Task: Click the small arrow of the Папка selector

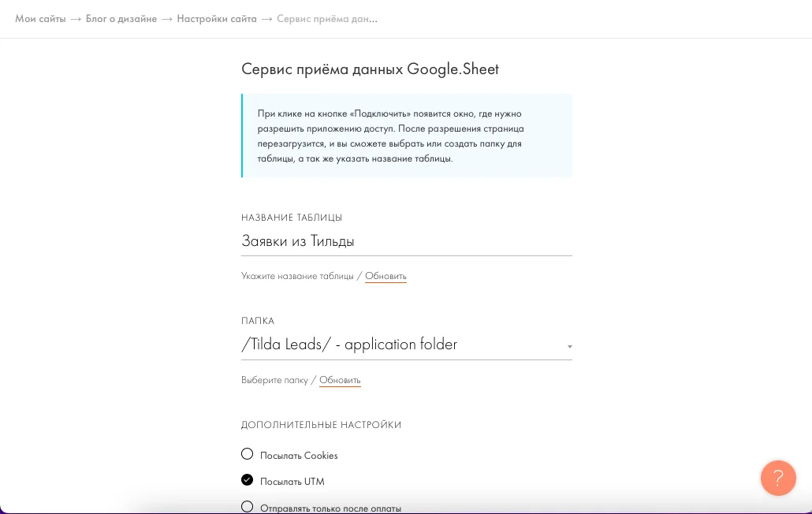Action: pos(569,346)
